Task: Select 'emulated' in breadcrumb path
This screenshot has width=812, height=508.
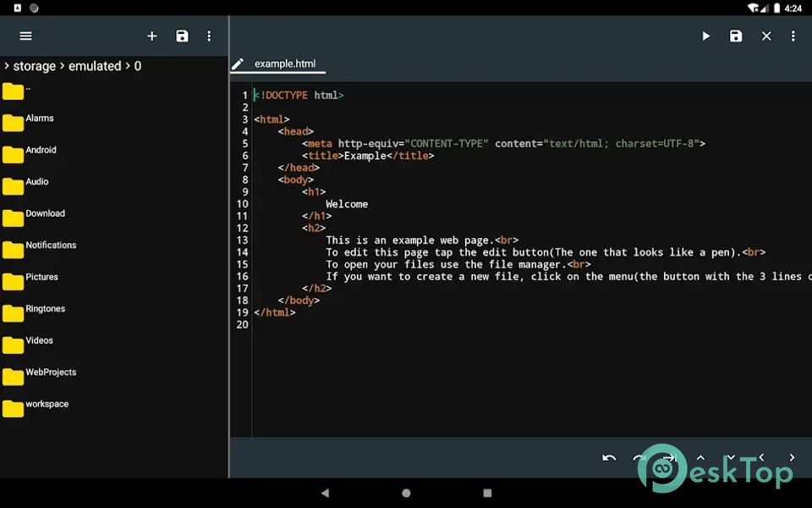Action: point(95,66)
